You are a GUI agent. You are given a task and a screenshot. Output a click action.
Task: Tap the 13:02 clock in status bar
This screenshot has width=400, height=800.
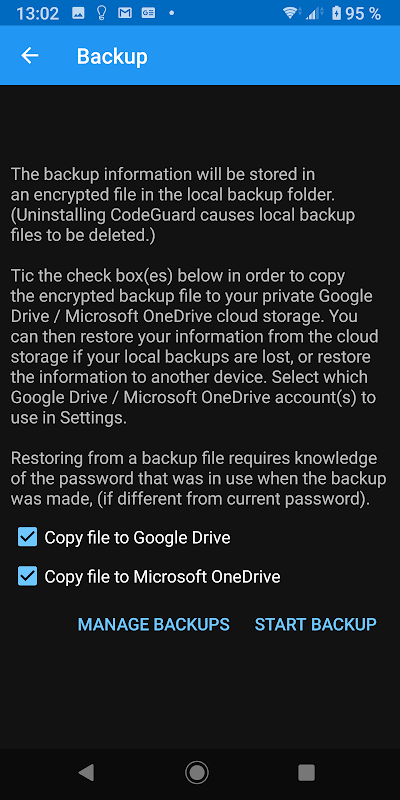pos(37,13)
